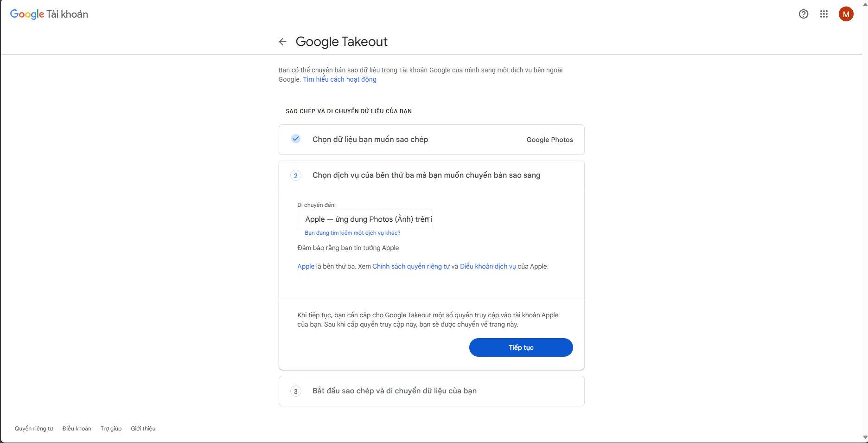Image resolution: width=868 pixels, height=443 pixels.
Task: Open the 'Apple' third-party link
Action: point(306,266)
